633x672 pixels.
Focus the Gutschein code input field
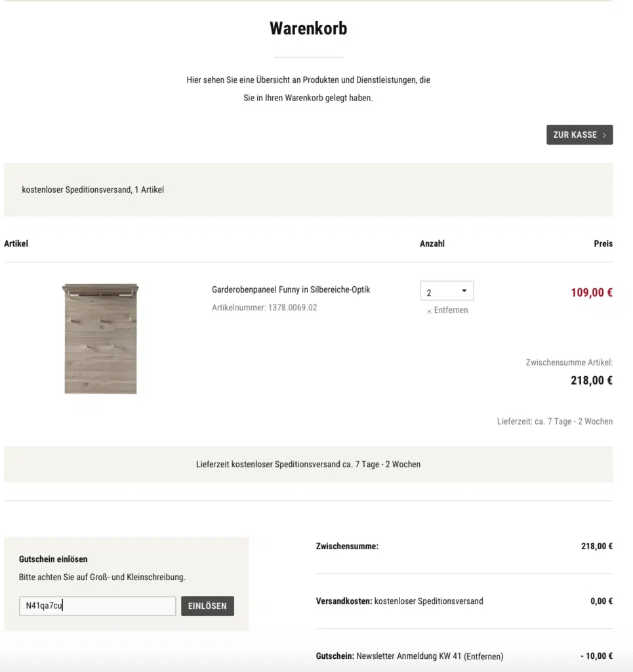click(97, 606)
